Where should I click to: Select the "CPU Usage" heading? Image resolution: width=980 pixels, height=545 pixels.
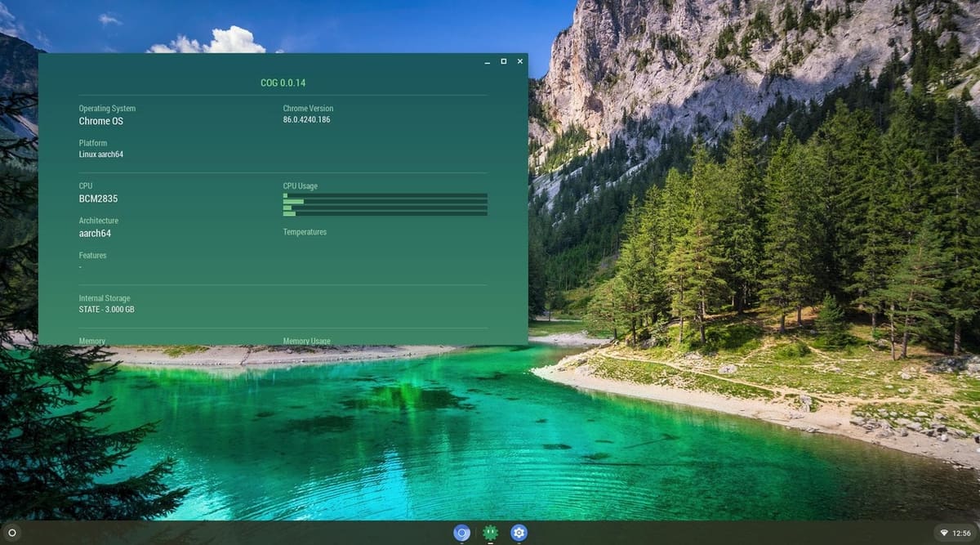(x=301, y=186)
